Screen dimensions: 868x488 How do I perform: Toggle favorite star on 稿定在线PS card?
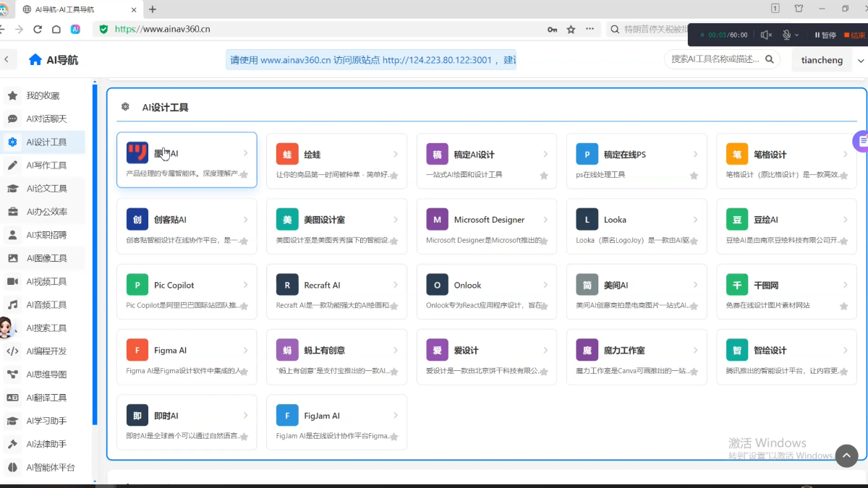(x=694, y=175)
